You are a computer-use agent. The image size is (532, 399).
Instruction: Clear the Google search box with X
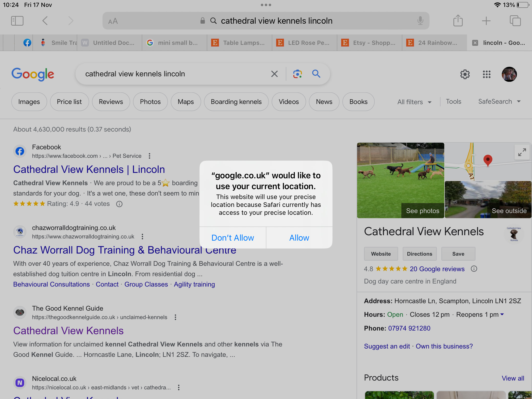[x=274, y=74]
